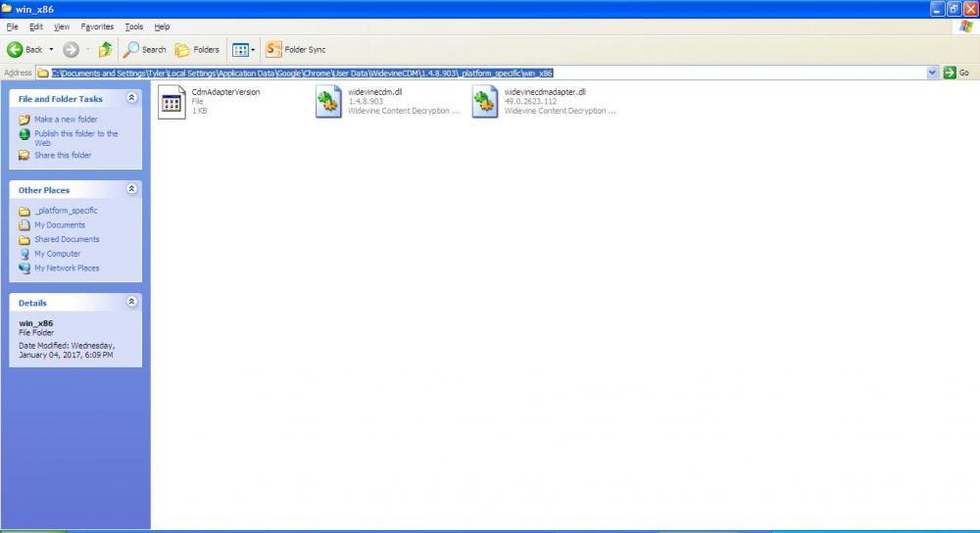Screen dimensions: 980x533
Task: Click Make a new folder link
Action: tap(66, 120)
